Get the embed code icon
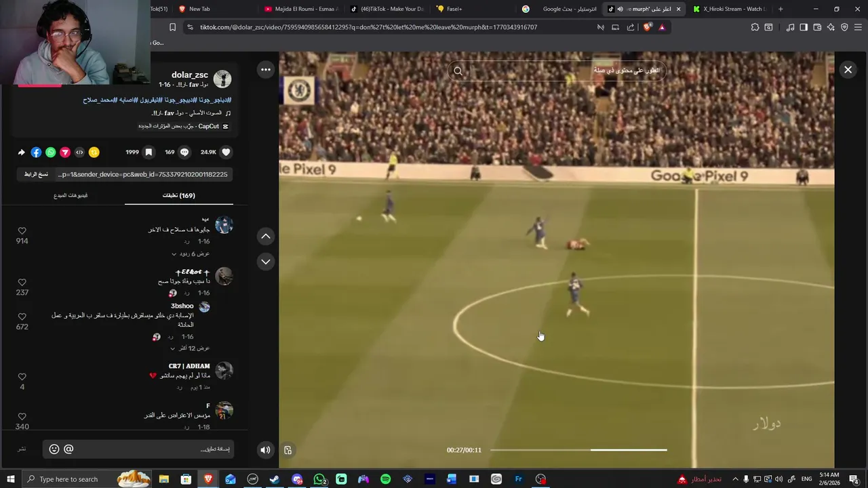Viewport: 868px width, 488px height. (79, 152)
